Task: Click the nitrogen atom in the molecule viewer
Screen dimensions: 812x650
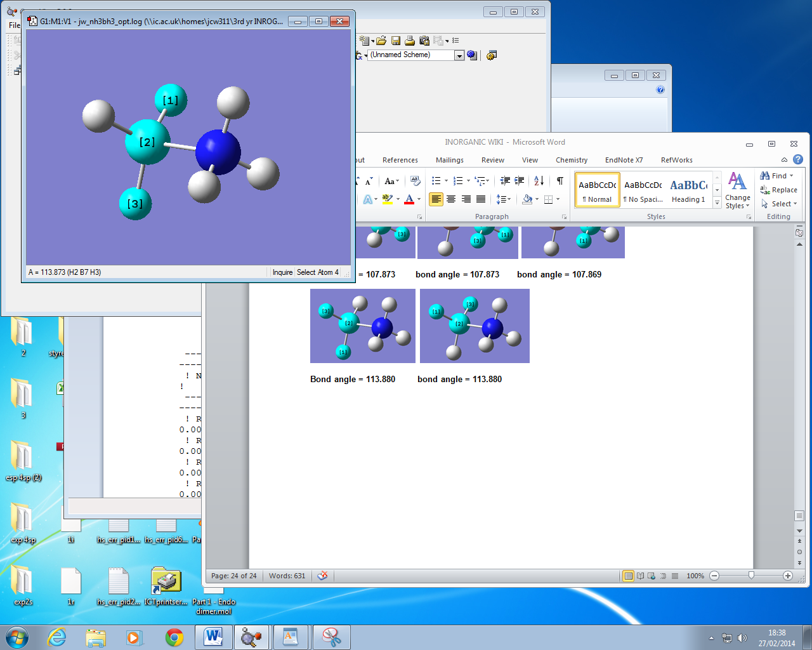Action: pyautogui.click(x=218, y=152)
